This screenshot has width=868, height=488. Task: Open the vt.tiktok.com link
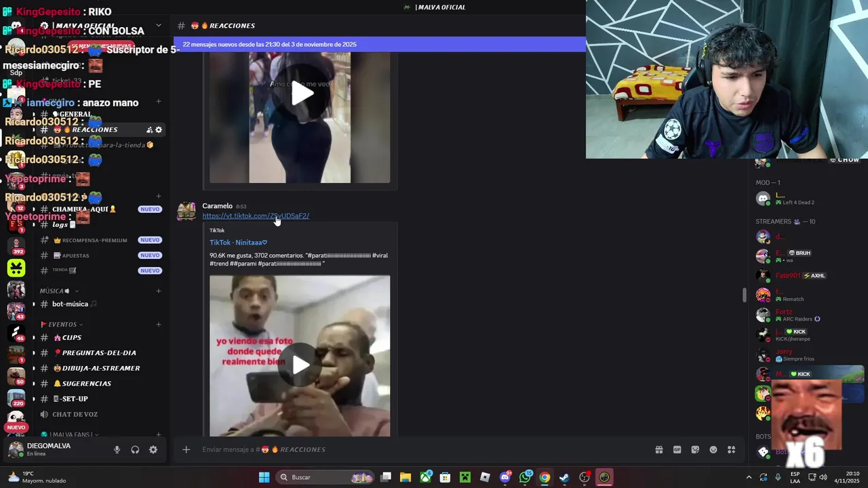pos(256,216)
